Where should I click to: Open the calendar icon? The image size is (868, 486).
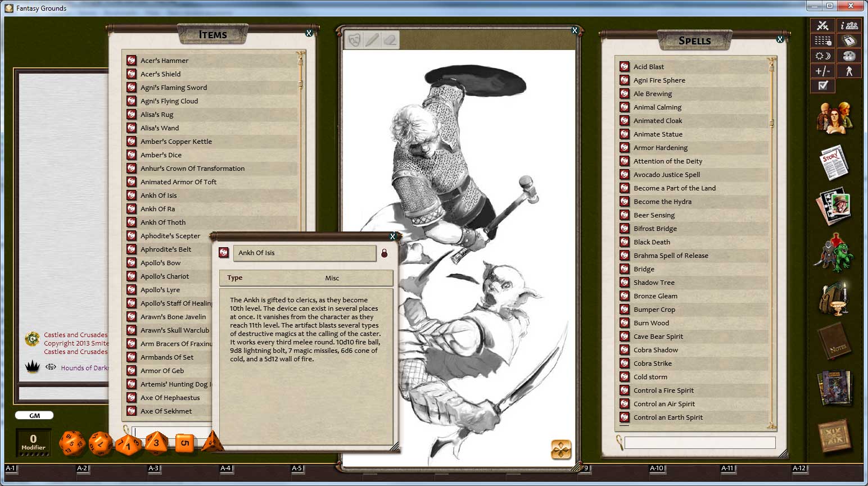(849, 40)
